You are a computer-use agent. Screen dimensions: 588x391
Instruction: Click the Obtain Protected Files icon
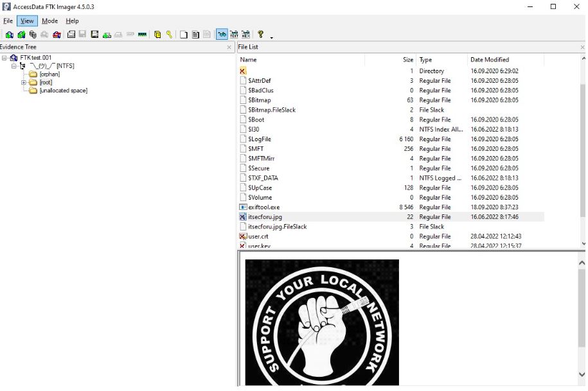(157, 35)
